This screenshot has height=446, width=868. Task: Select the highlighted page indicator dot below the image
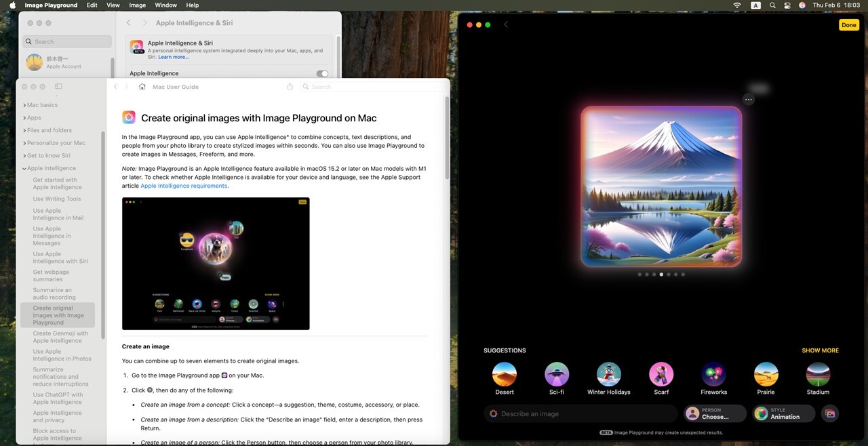click(x=661, y=275)
